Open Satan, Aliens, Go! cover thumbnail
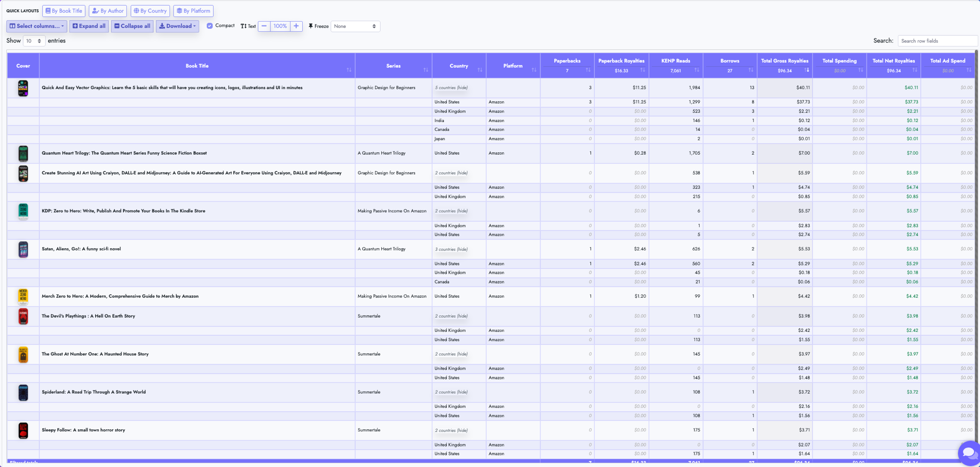The image size is (980, 467). click(23, 249)
